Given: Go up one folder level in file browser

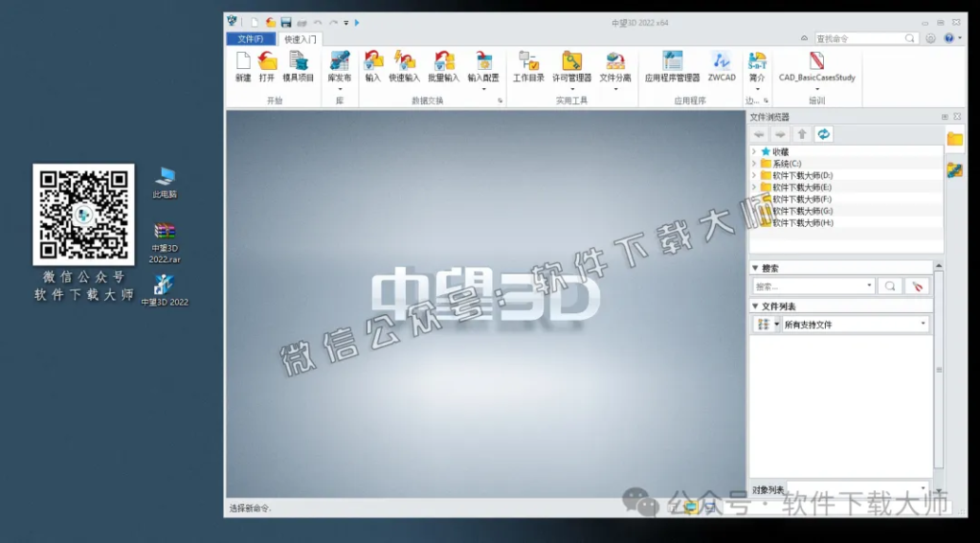Looking at the screenshot, I should pyautogui.click(x=802, y=134).
